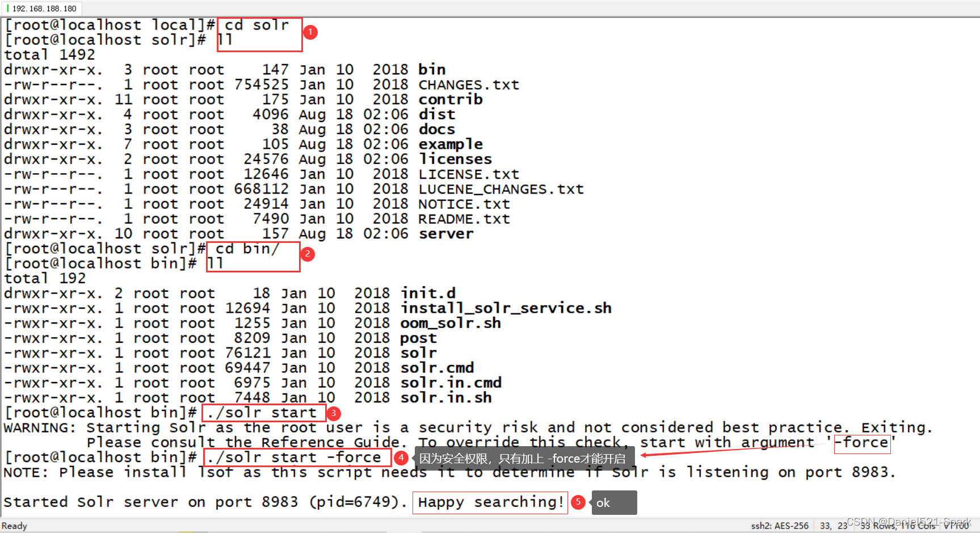Click the 'server' directory name

pyautogui.click(x=446, y=234)
